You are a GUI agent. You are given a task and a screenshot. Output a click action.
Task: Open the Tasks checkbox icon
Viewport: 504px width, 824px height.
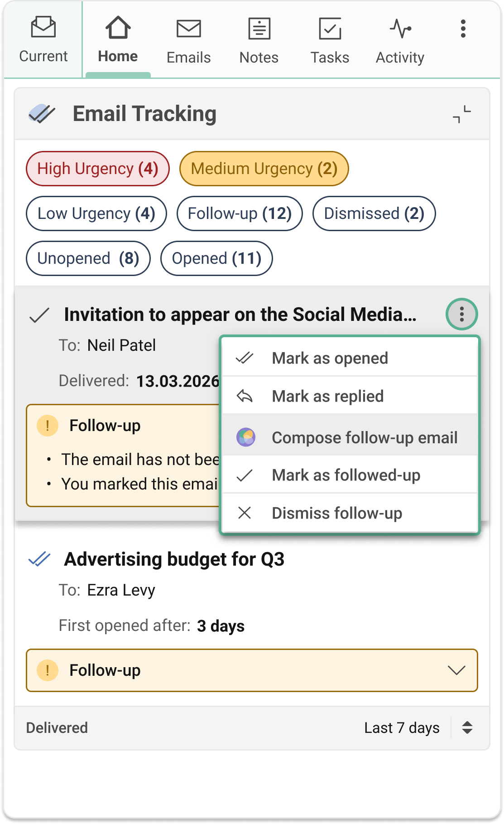(330, 29)
